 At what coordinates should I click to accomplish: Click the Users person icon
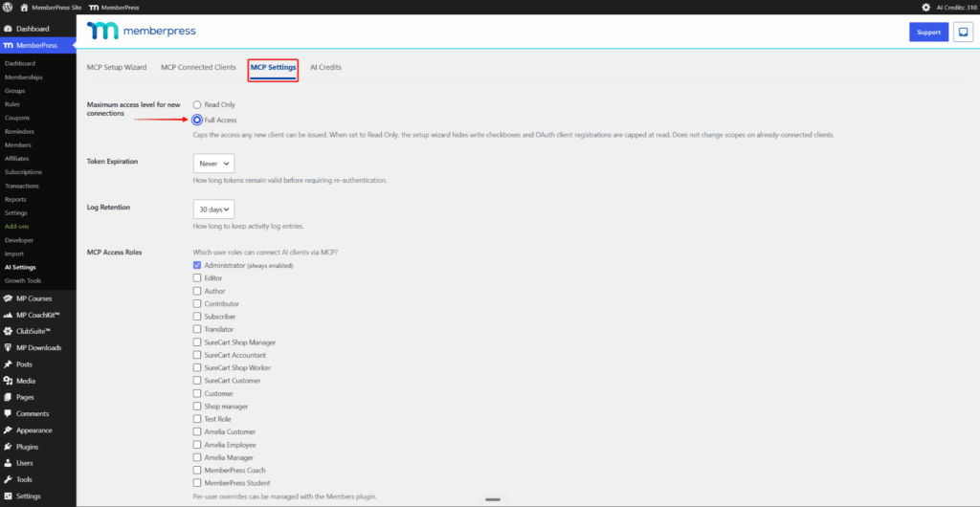pyautogui.click(x=8, y=463)
